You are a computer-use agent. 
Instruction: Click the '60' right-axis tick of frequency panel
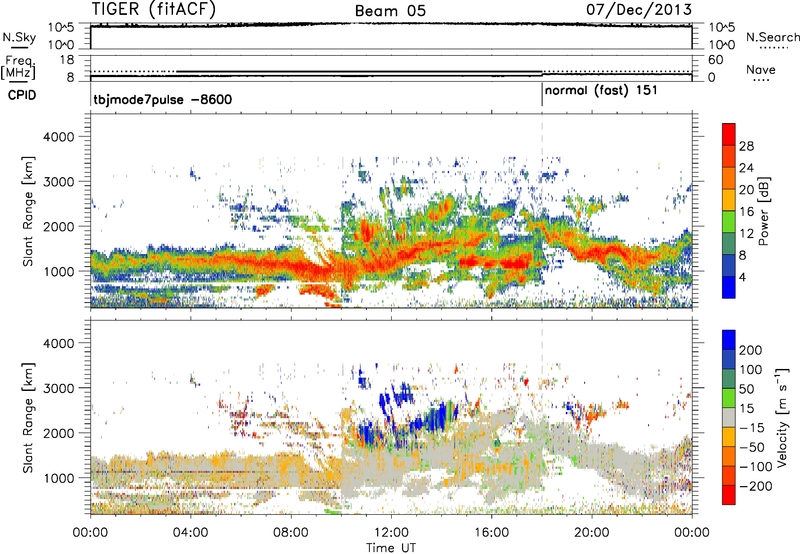pyautogui.click(x=716, y=60)
